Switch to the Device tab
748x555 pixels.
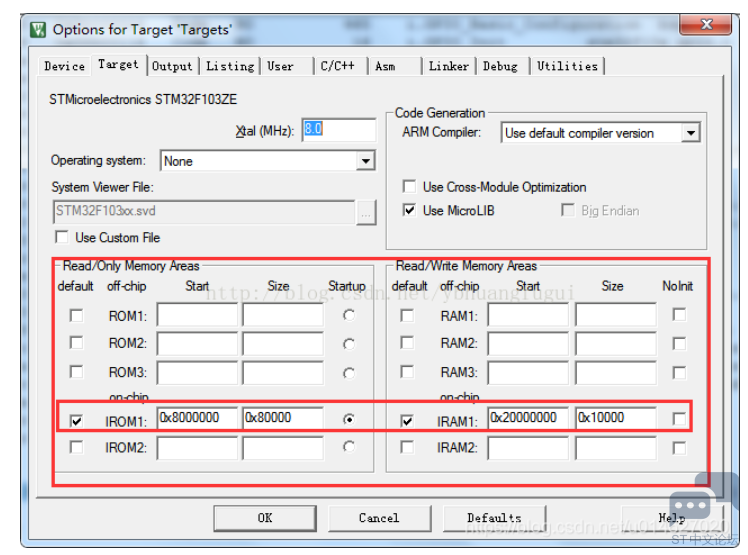click(x=64, y=66)
